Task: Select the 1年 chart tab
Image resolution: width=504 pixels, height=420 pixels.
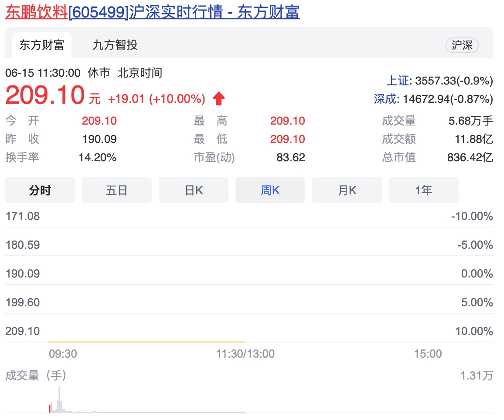Action: click(x=424, y=190)
